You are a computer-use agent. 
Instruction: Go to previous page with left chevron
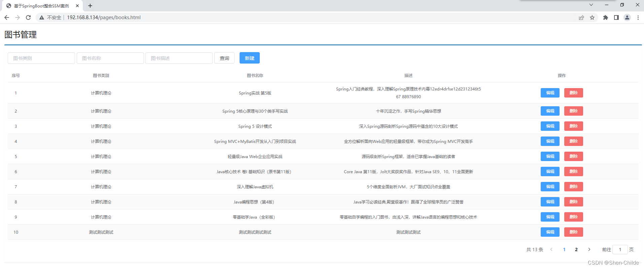point(551,250)
